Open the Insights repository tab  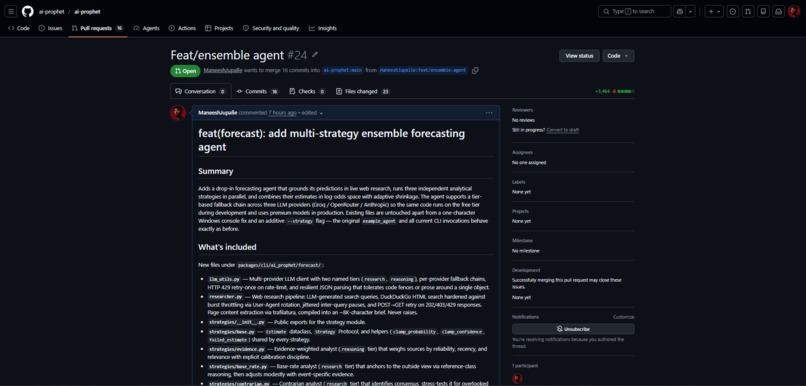323,28
